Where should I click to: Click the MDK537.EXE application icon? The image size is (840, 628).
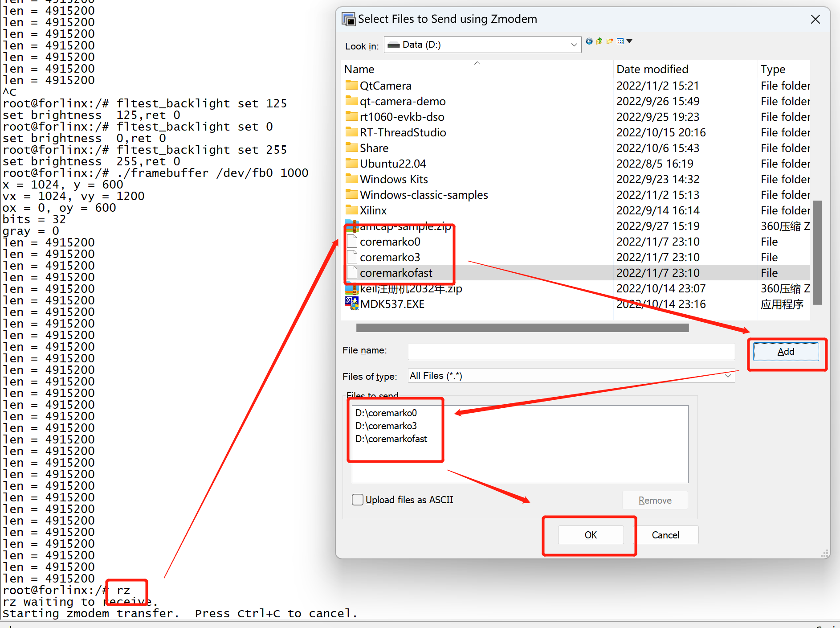352,304
